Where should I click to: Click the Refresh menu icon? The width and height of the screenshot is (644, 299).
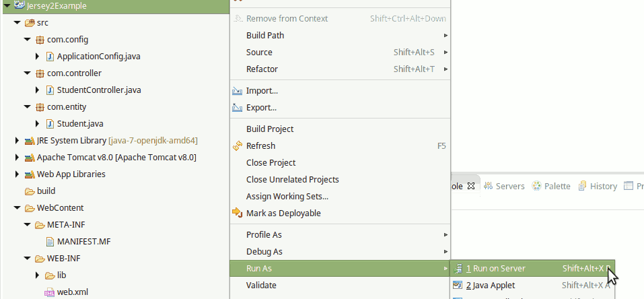click(237, 146)
